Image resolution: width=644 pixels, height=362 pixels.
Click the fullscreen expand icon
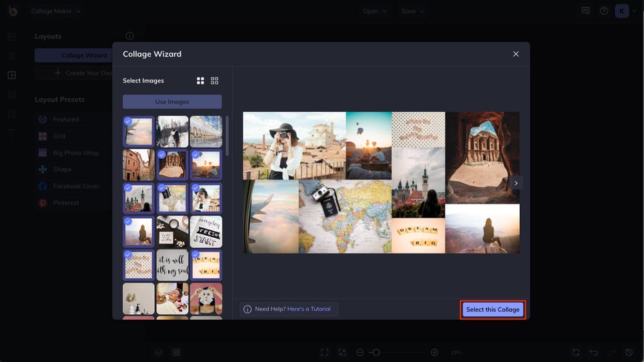pos(325,352)
